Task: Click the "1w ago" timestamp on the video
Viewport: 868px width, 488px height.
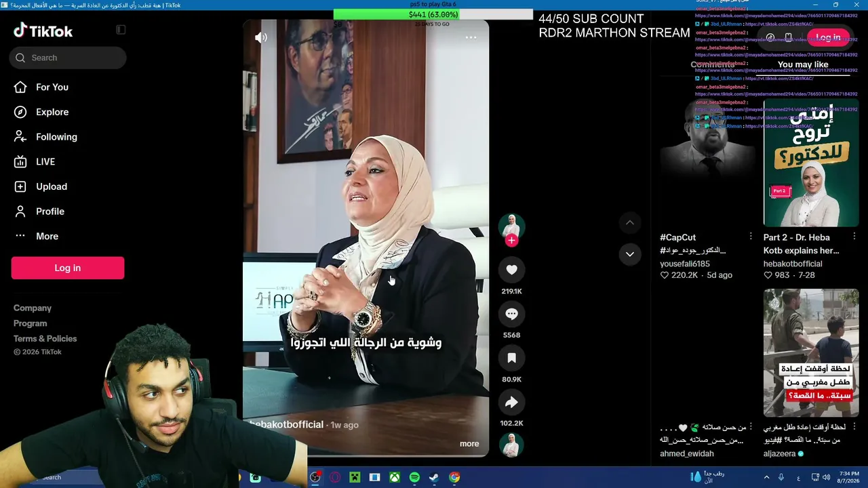Action: pos(344,425)
